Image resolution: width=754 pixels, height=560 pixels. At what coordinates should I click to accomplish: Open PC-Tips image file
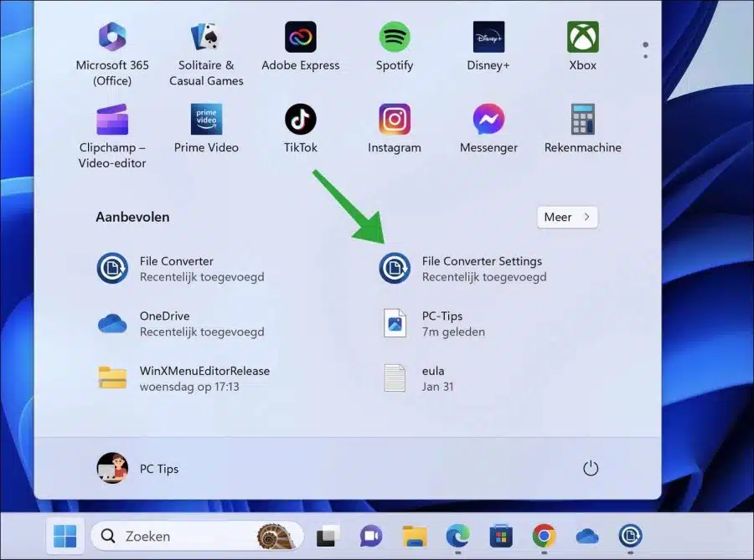pyautogui.click(x=434, y=323)
